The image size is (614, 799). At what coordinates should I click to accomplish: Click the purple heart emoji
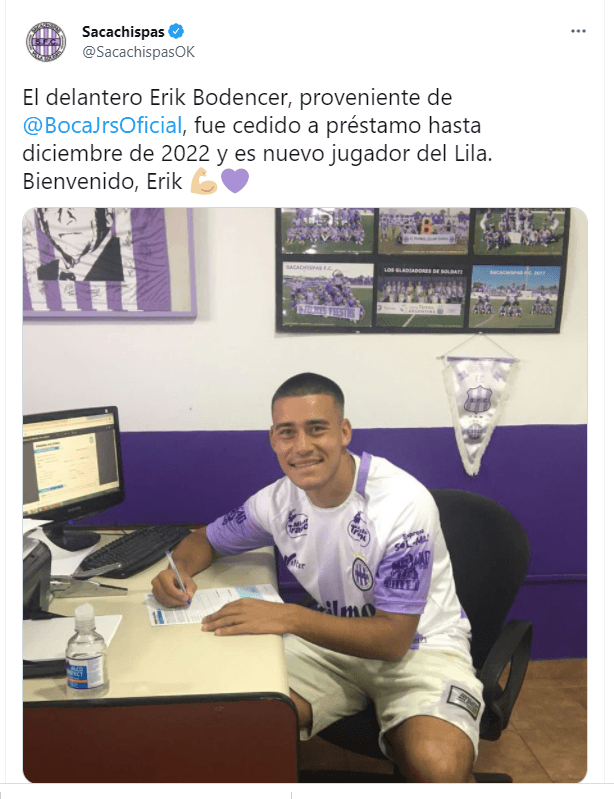(x=235, y=181)
